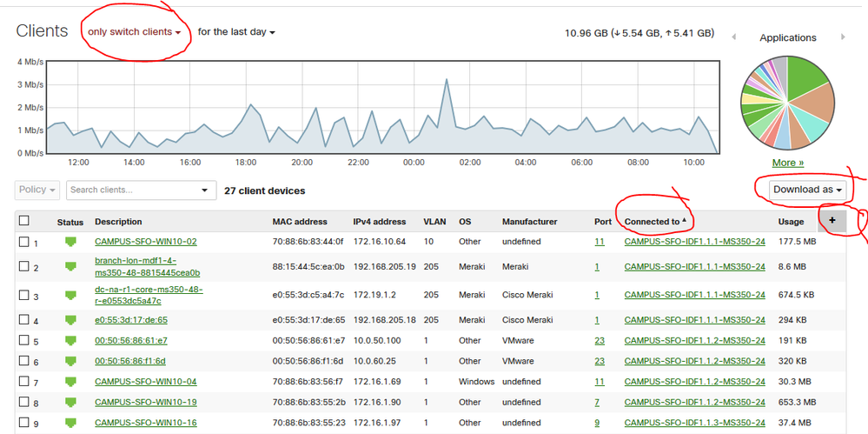This screenshot has height=434, width=868.
Task: Sort by the Connected to column header
Action: click(655, 222)
